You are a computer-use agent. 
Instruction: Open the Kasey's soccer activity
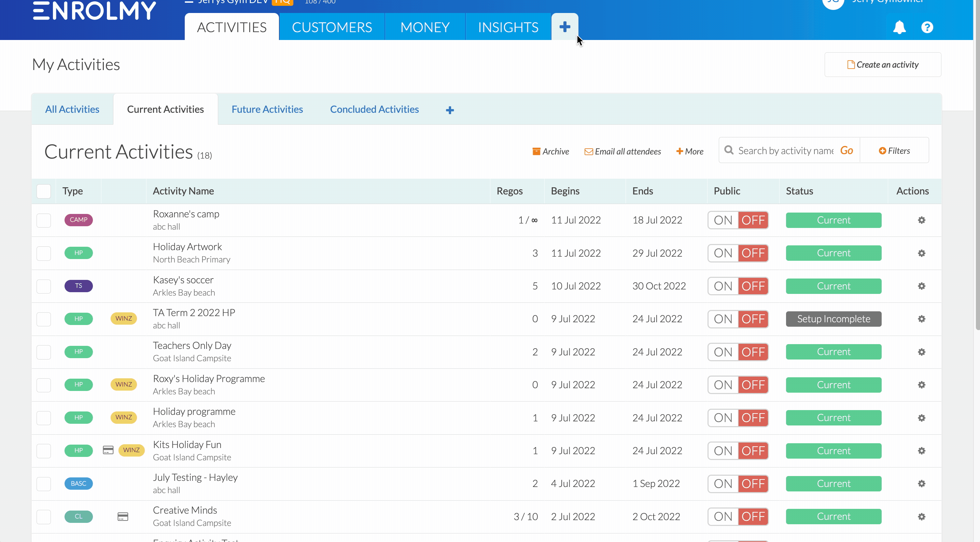pos(183,280)
